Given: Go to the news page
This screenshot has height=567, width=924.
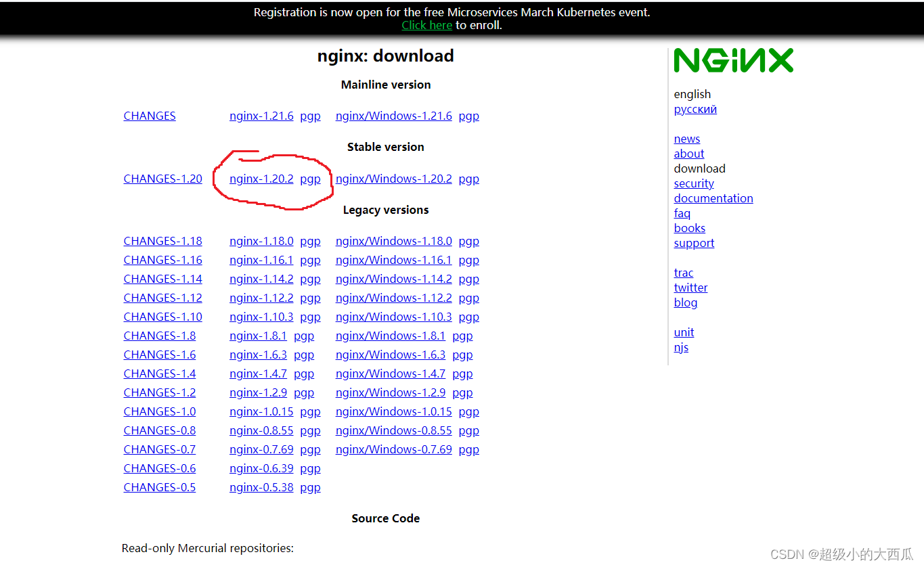Looking at the screenshot, I should click(x=687, y=139).
